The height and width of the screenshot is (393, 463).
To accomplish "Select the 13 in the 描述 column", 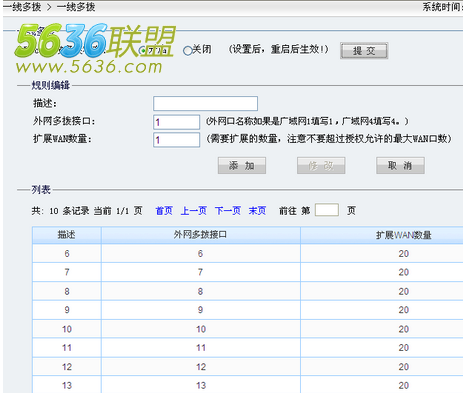I will pyautogui.click(x=67, y=385).
